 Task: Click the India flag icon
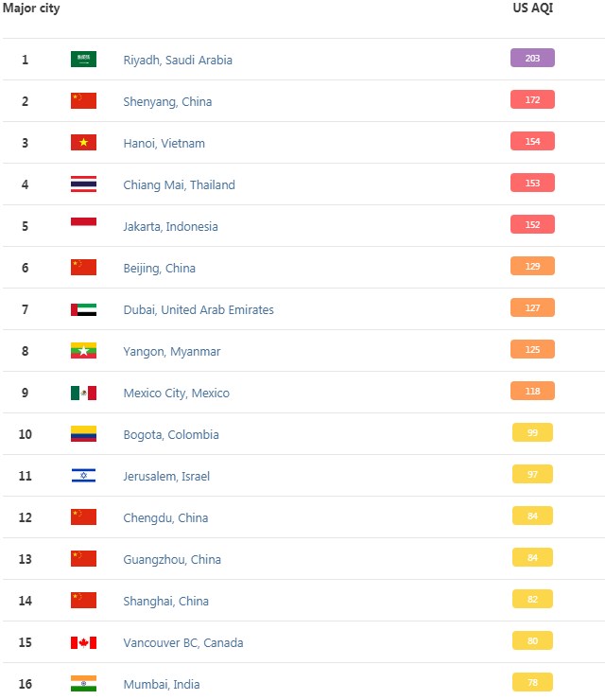[x=83, y=684]
